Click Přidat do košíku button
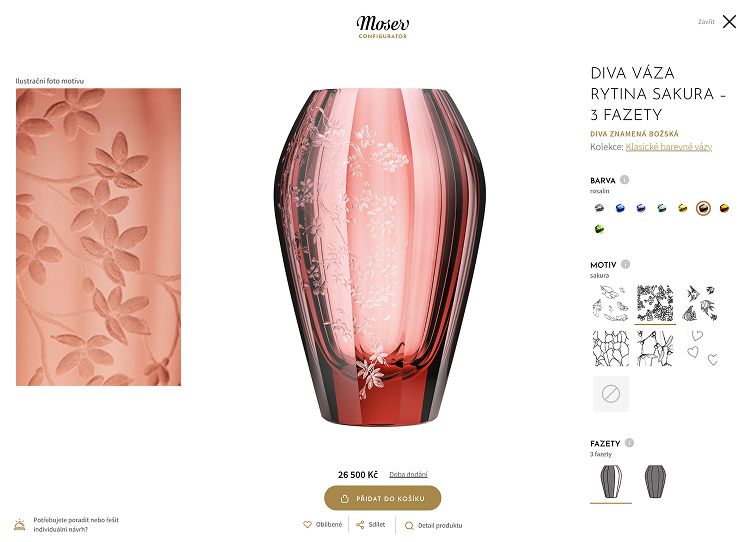The width and height of the screenshot is (750, 542). [383, 498]
